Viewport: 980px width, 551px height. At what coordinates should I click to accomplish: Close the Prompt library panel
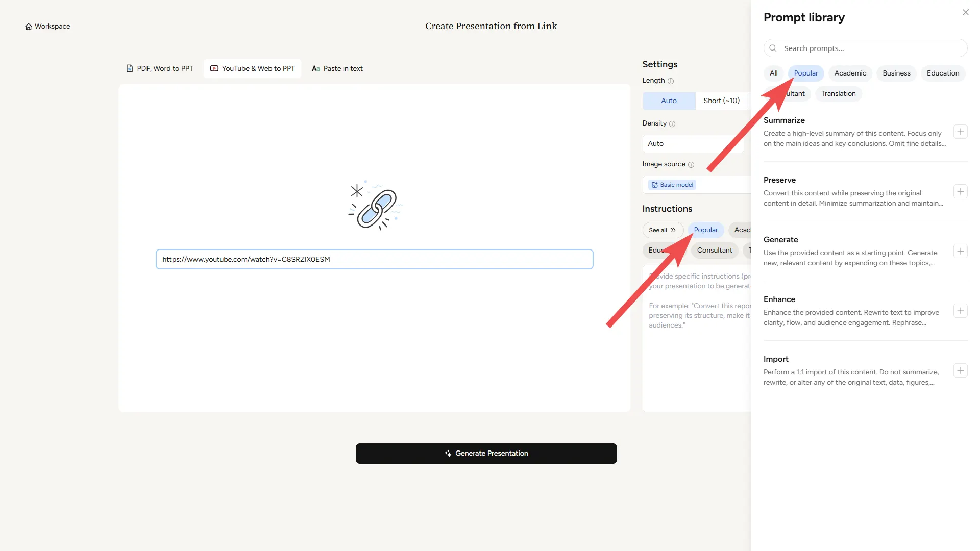point(965,12)
